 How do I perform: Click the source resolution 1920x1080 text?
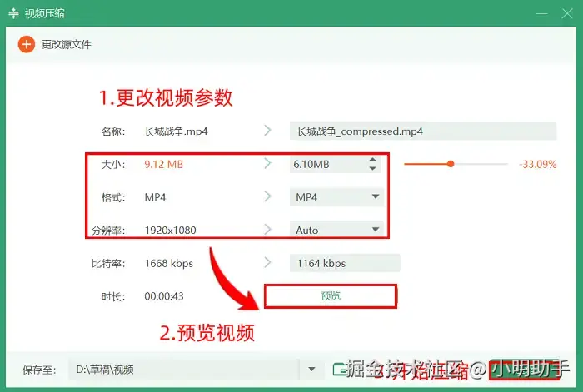pos(170,230)
